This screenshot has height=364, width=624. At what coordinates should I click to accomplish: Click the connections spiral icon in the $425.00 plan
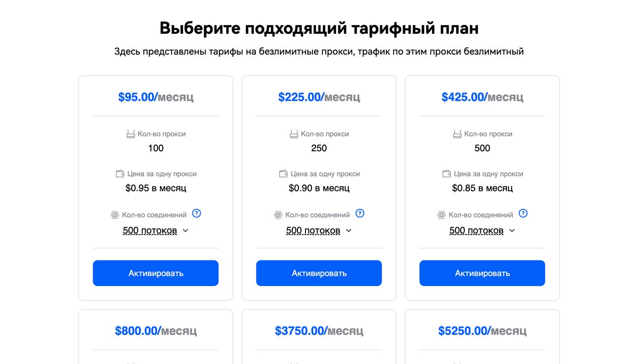(441, 215)
